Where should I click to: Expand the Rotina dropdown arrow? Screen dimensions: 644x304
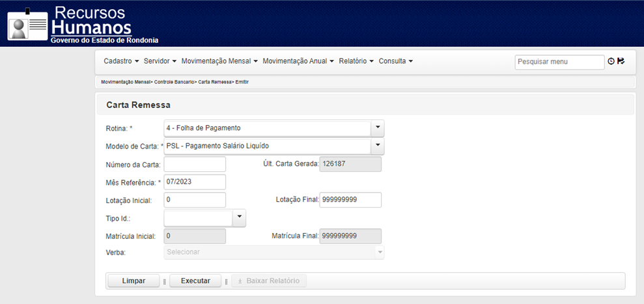pyautogui.click(x=378, y=128)
